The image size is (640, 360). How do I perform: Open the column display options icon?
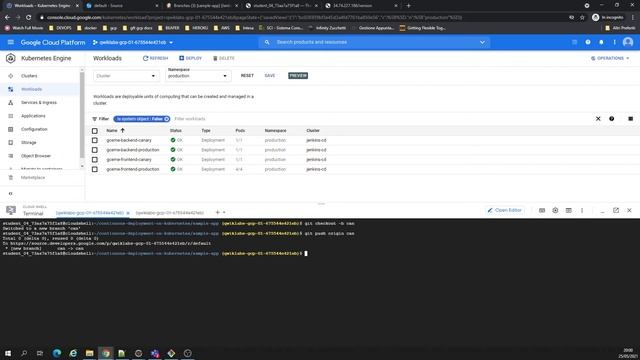pyautogui.click(x=630, y=119)
